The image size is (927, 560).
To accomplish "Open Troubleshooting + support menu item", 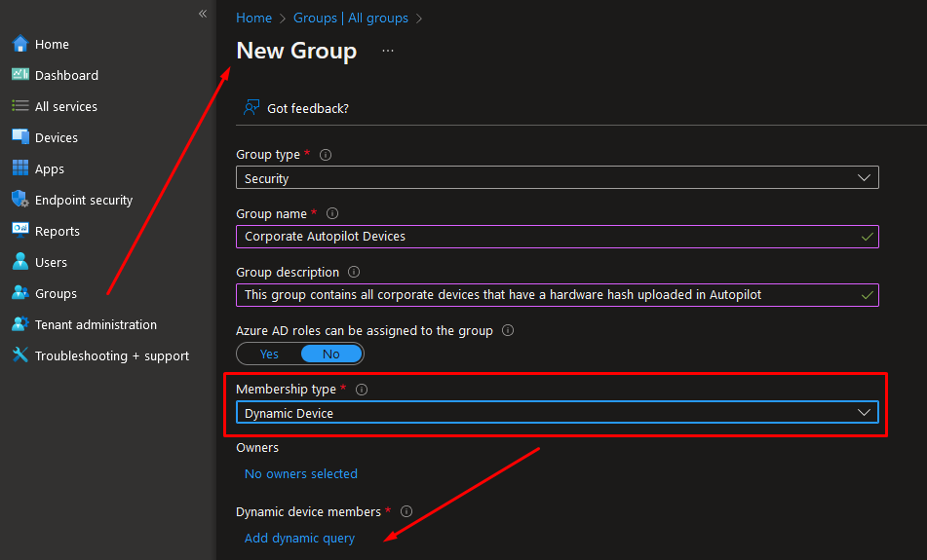I will (x=112, y=356).
